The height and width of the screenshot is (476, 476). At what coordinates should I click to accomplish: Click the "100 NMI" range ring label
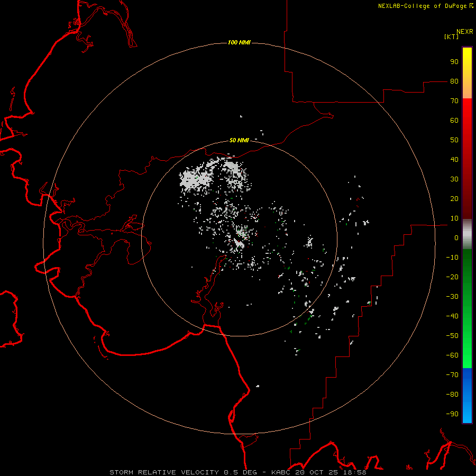239,42
